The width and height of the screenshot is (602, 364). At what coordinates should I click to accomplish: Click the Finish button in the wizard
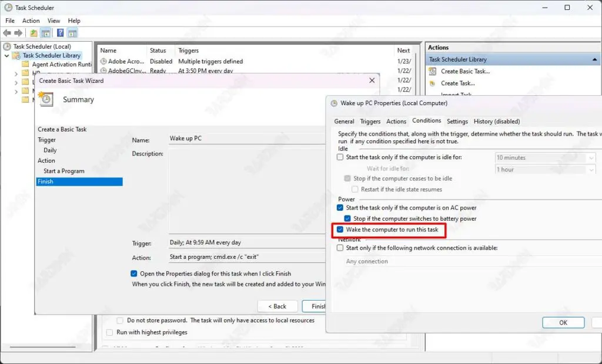click(314, 306)
